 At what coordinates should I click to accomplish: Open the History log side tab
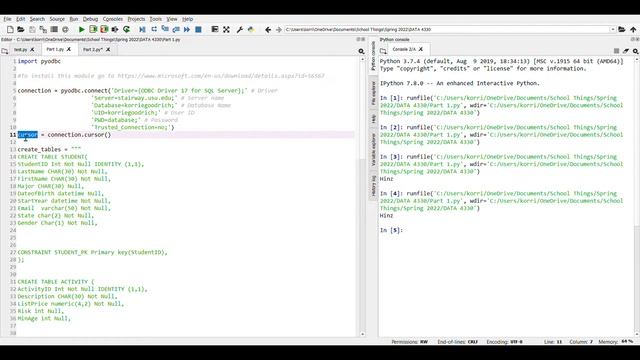coord(373,185)
